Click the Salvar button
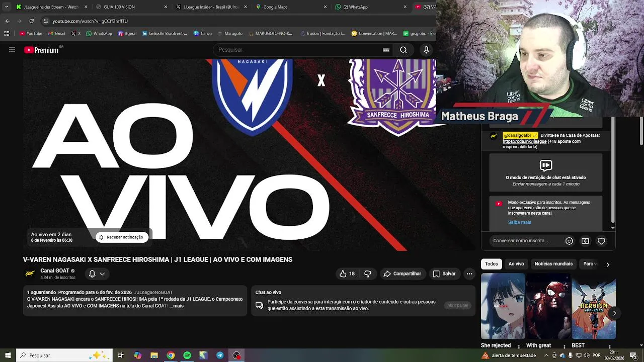 point(444,274)
